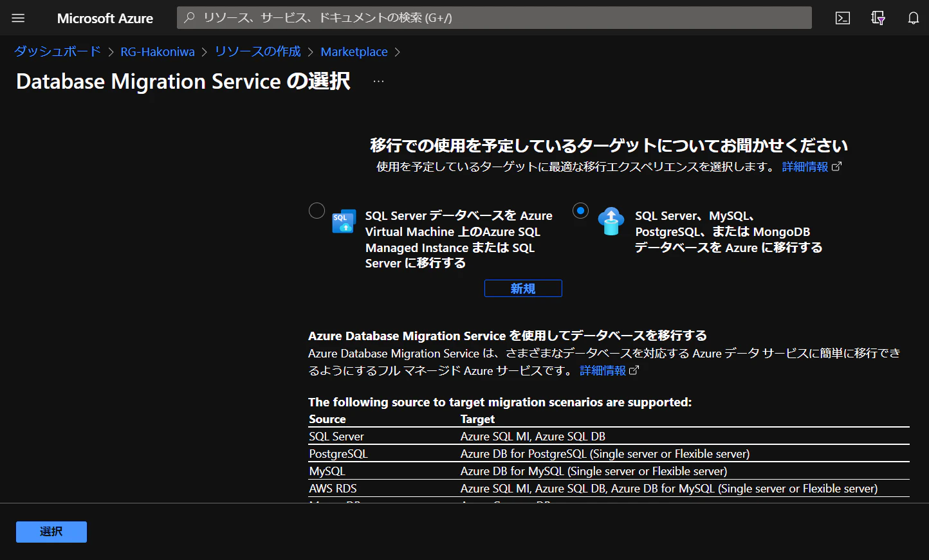Open the hamburger portal menu

coord(18,18)
